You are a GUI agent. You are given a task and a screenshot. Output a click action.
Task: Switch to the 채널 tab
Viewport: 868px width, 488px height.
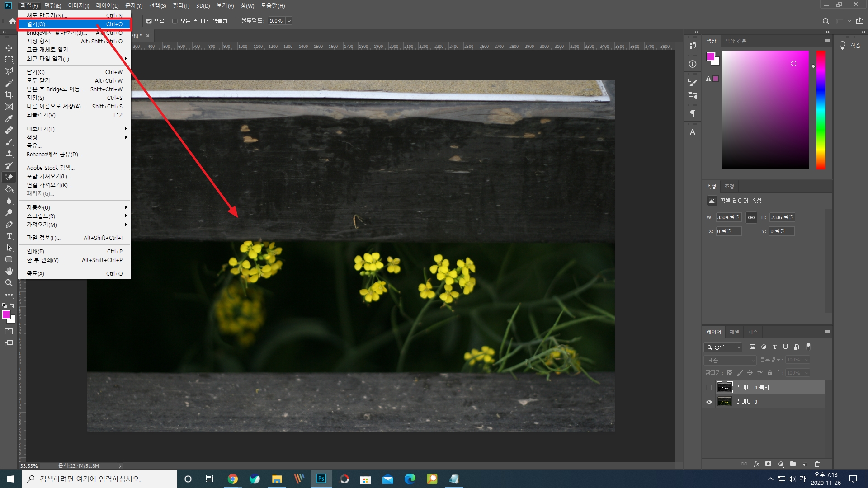pyautogui.click(x=734, y=332)
